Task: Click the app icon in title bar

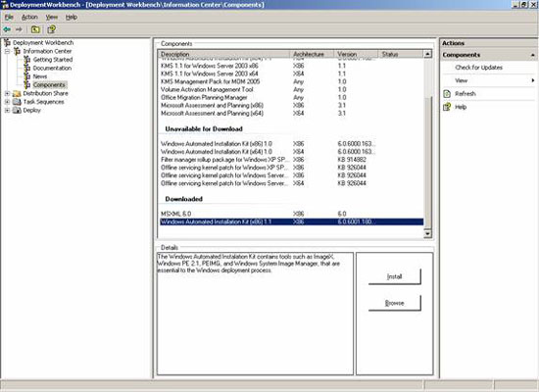Action: point(5,5)
